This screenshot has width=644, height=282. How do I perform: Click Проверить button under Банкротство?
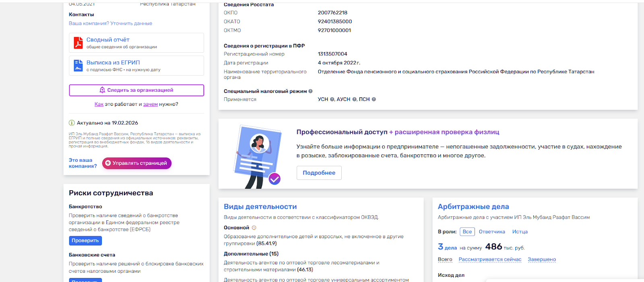click(85, 241)
